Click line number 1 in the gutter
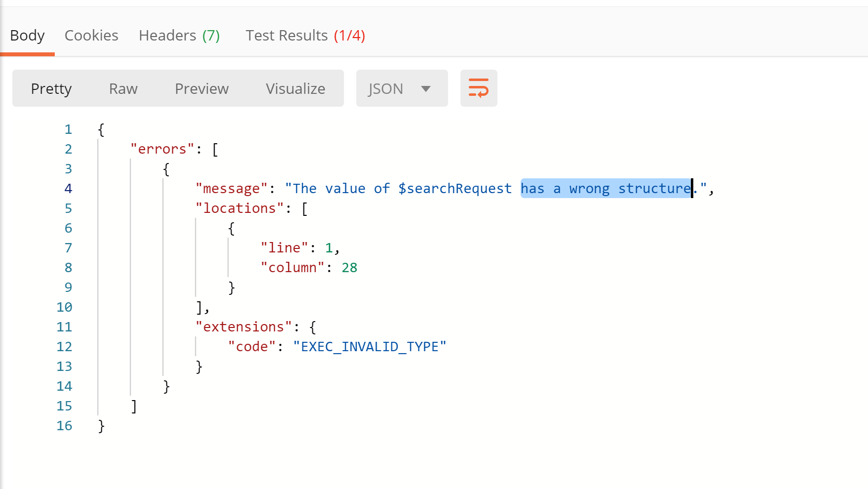 [68, 129]
